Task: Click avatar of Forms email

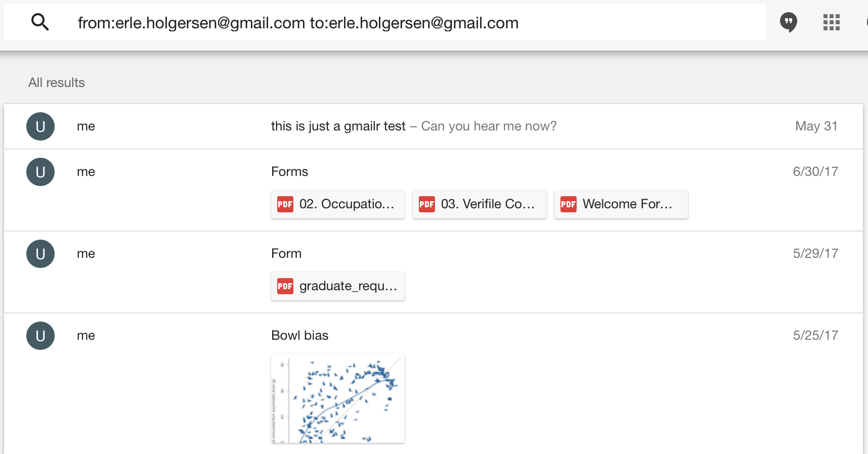Action: (40, 172)
